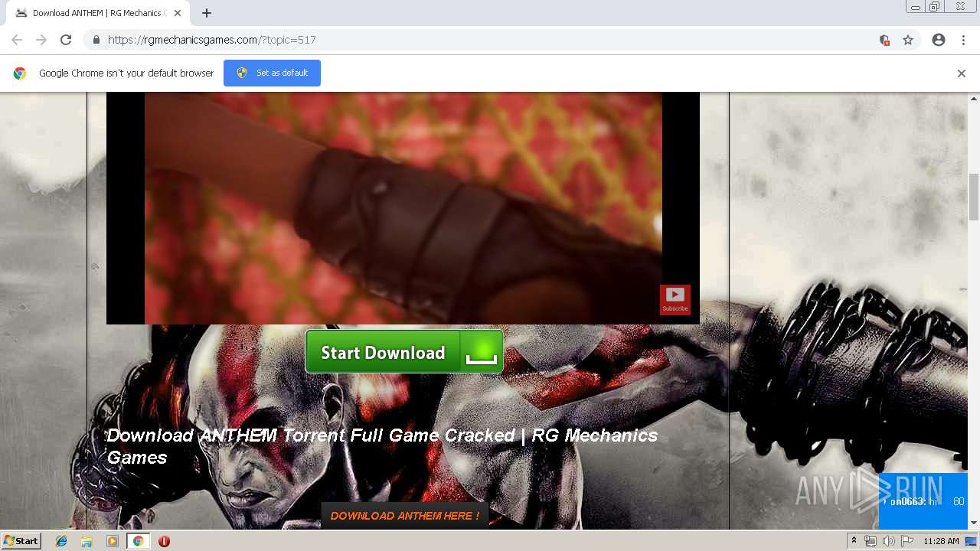Click the address bar URL field
980x551 pixels.
point(490,40)
